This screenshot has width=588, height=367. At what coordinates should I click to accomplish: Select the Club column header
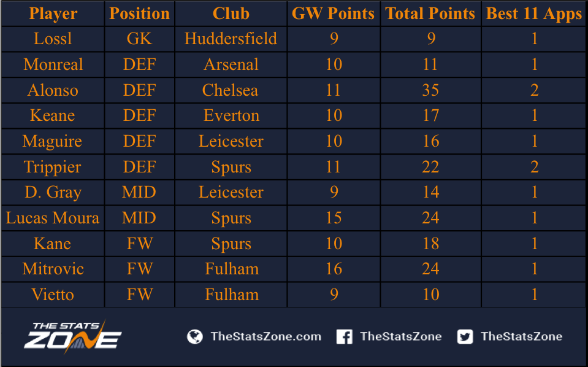[x=231, y=14]
